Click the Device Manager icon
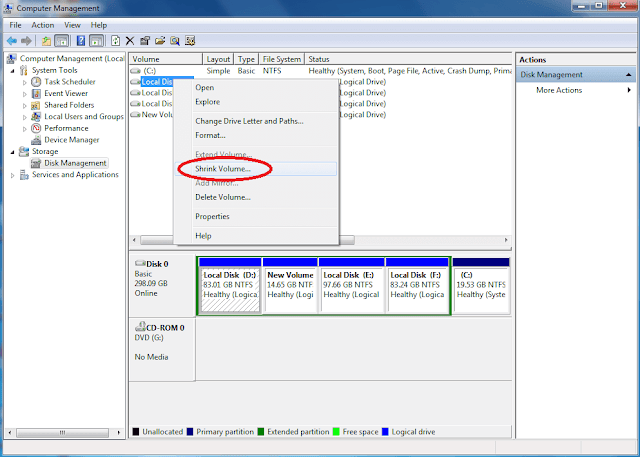The height and width of the screenshot is (457, 640). pos(36,140)
